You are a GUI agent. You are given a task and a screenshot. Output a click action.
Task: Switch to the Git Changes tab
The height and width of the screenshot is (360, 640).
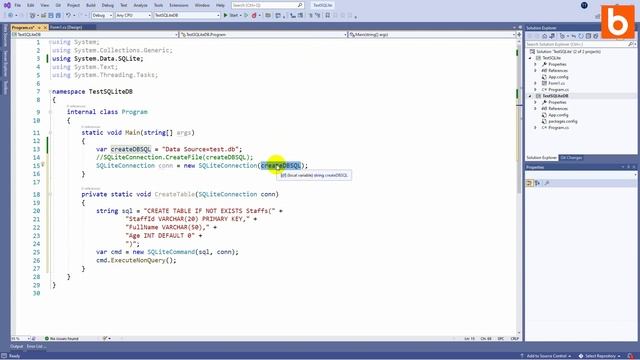coord(571,158)
